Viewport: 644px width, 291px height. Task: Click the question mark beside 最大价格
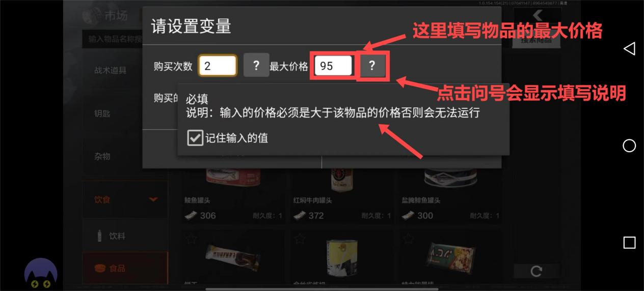[372, 66]
